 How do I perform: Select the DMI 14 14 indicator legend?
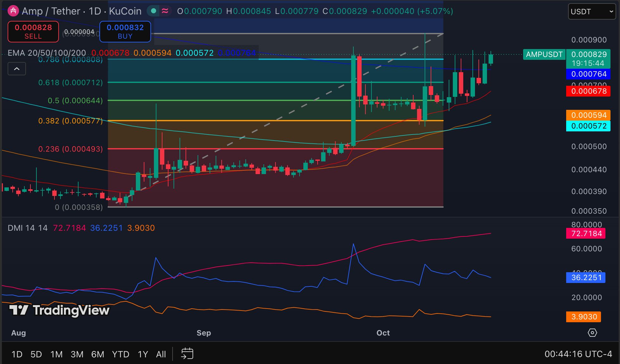(x=28, y=228)
